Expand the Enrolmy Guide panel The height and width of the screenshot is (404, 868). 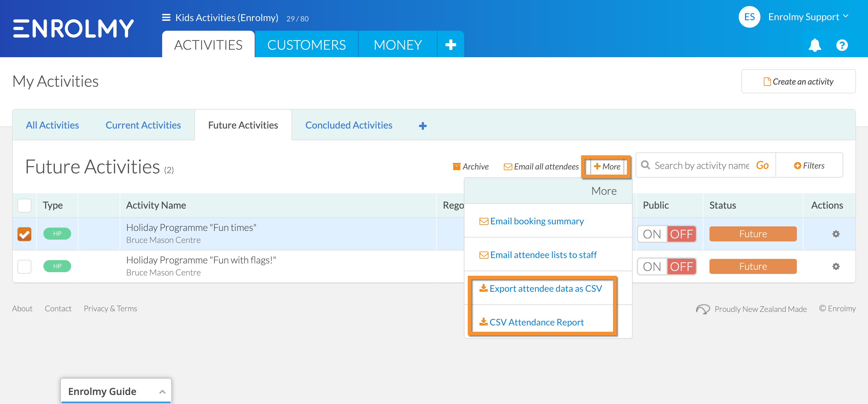116,391
